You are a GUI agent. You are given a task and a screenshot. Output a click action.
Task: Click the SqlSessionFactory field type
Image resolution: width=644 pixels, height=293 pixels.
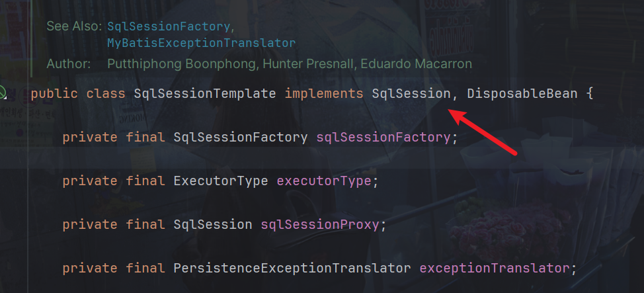[241, 137]
